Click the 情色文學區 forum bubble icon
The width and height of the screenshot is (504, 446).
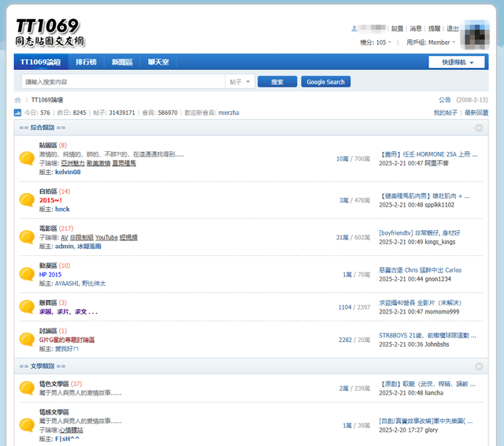click(27, 388)
